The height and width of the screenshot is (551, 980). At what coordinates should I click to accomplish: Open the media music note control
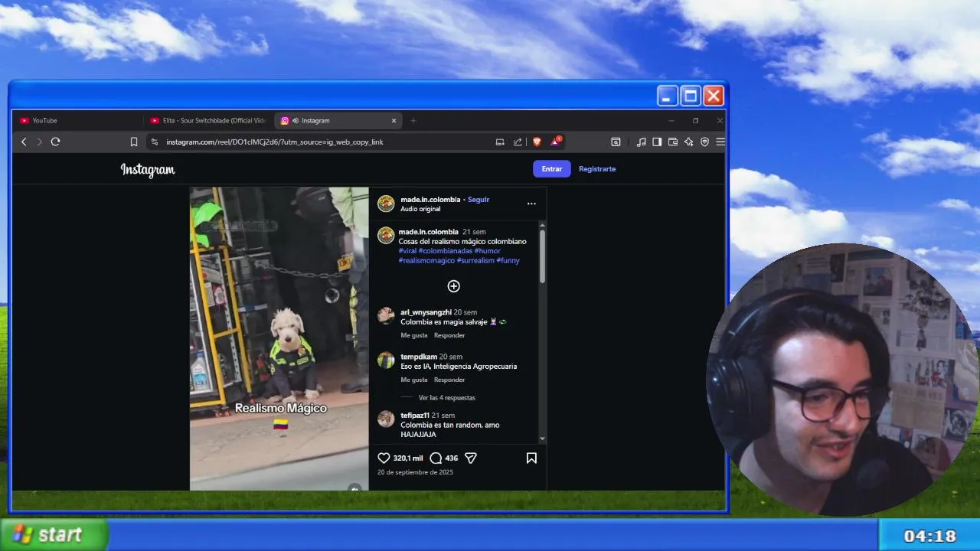[x=641, y=142]
